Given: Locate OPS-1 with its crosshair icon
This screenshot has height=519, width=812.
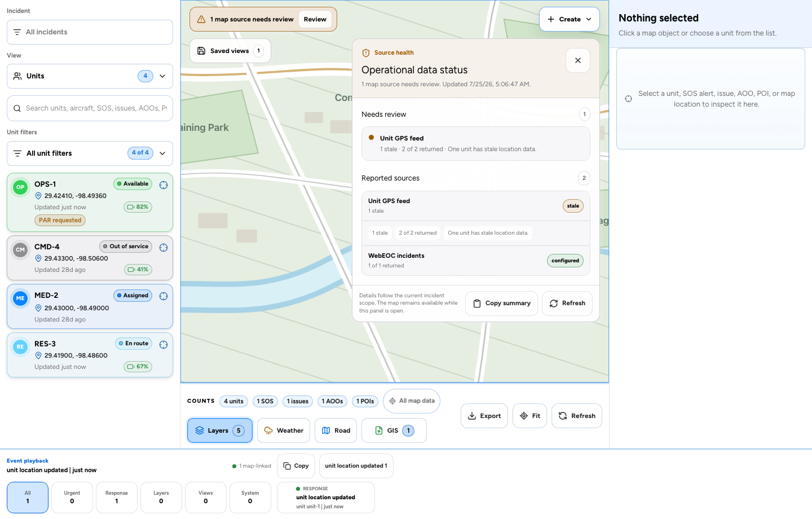Looking at the screenshot, I should coord(164,185).
